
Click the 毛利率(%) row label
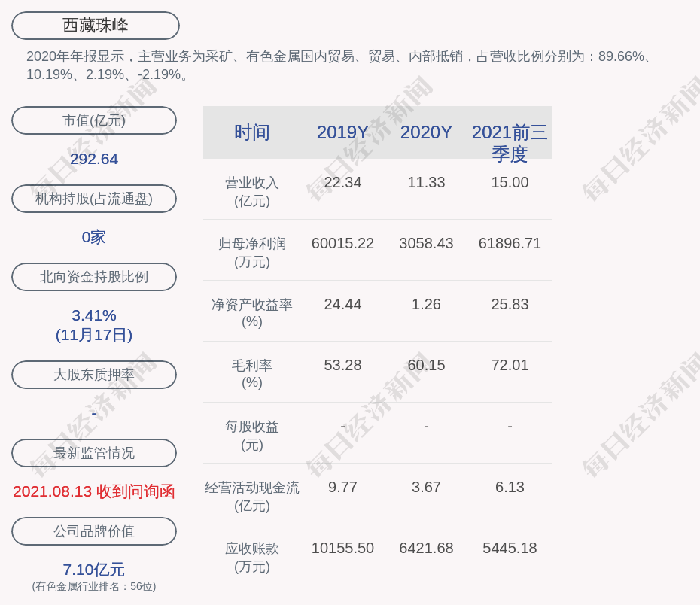coord(252,374)
